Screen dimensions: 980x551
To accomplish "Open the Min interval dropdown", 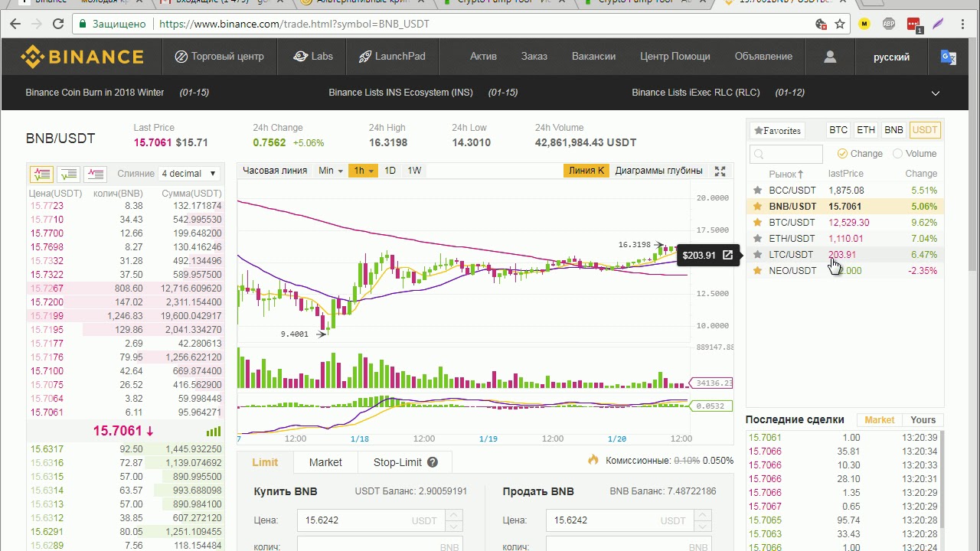I will tap(331, 171).
